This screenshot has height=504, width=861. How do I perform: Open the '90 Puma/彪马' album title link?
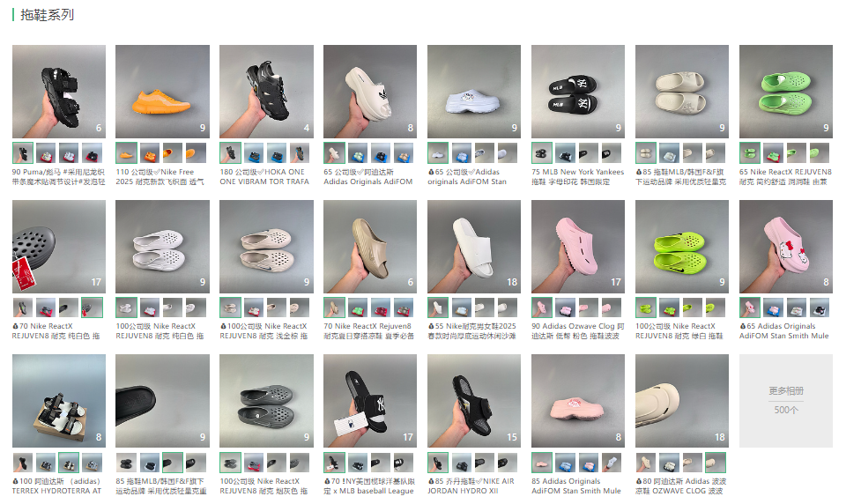coord(59,177)
